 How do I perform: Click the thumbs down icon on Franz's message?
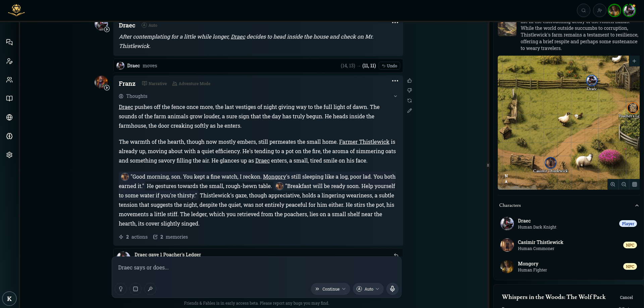point(410,90)
